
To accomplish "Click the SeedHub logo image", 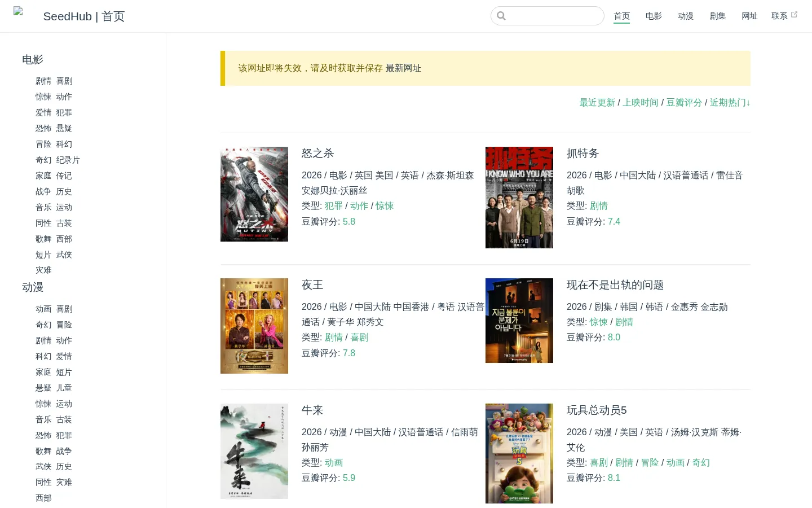I will [x=18, y=11].
